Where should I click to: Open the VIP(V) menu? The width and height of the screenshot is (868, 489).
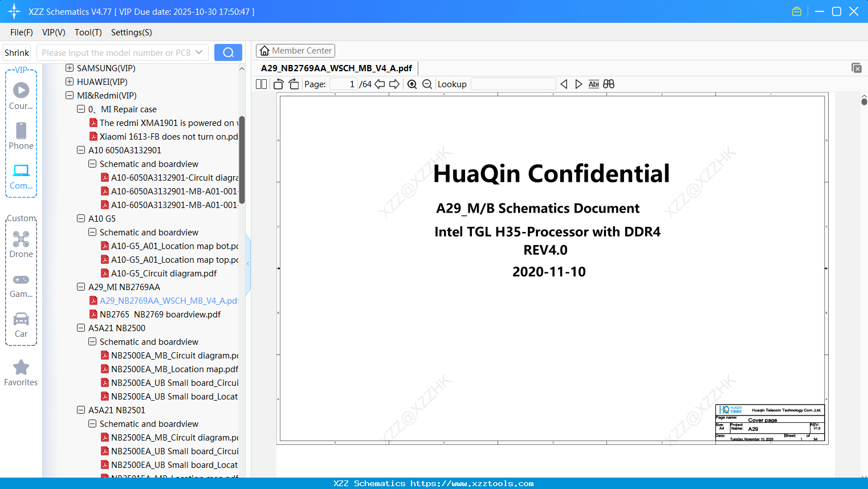coord(54,32)
